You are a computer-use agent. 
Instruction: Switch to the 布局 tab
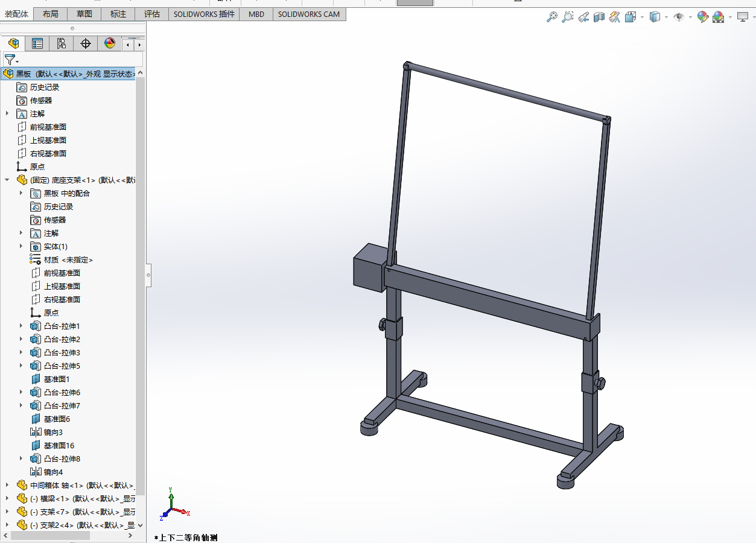point(51,14)
